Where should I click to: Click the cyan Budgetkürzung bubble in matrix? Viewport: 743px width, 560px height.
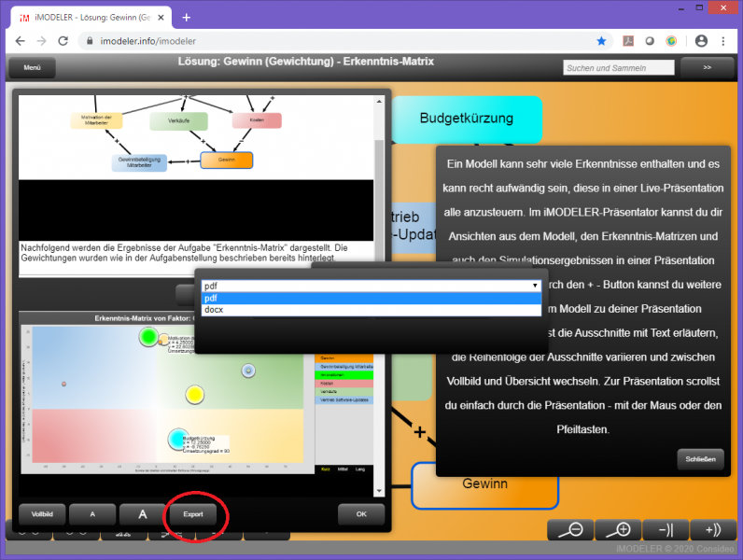177,440
